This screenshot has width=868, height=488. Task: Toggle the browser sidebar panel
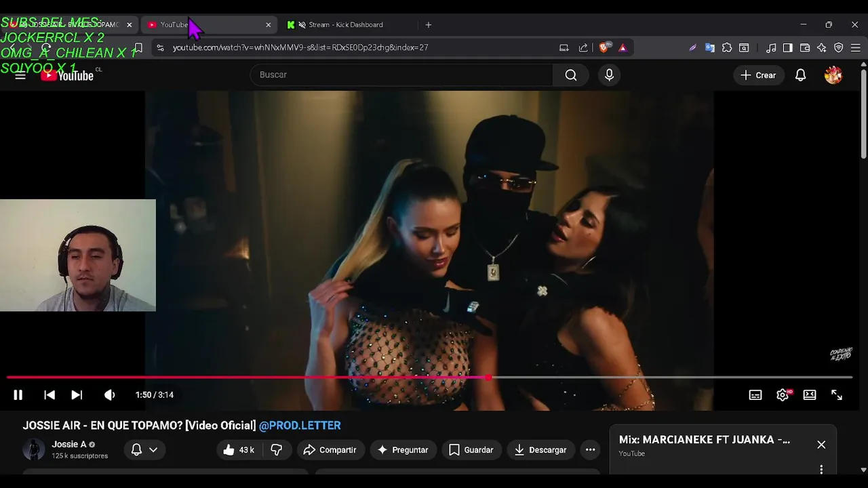(788, 47)
